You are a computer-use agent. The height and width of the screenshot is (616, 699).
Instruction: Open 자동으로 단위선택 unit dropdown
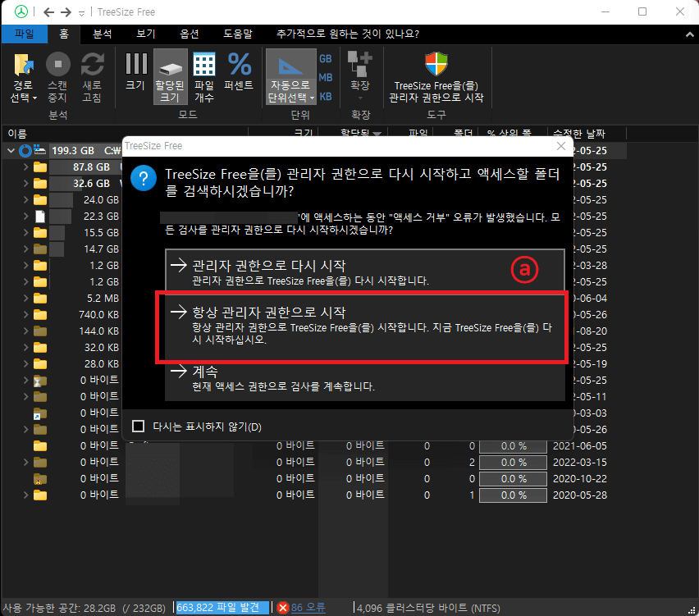tap(290, 78)
